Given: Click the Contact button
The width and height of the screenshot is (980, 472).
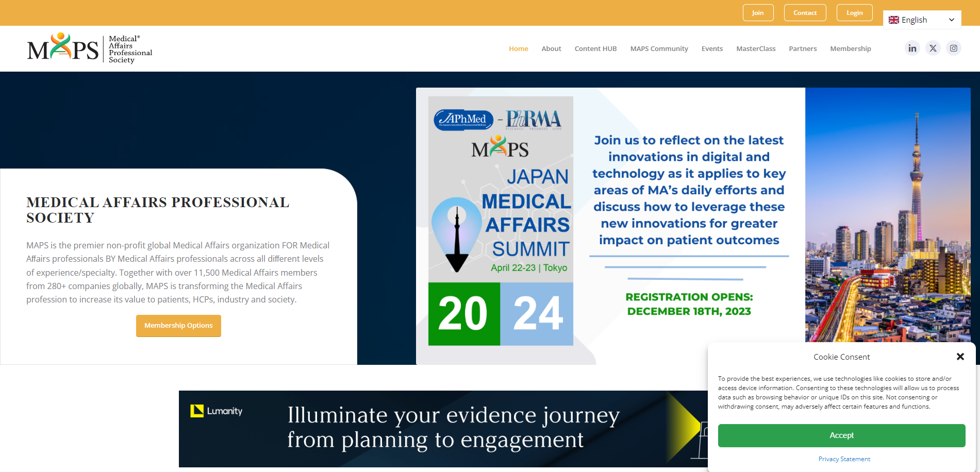Looking at the screenshot, I should [805, 13].
